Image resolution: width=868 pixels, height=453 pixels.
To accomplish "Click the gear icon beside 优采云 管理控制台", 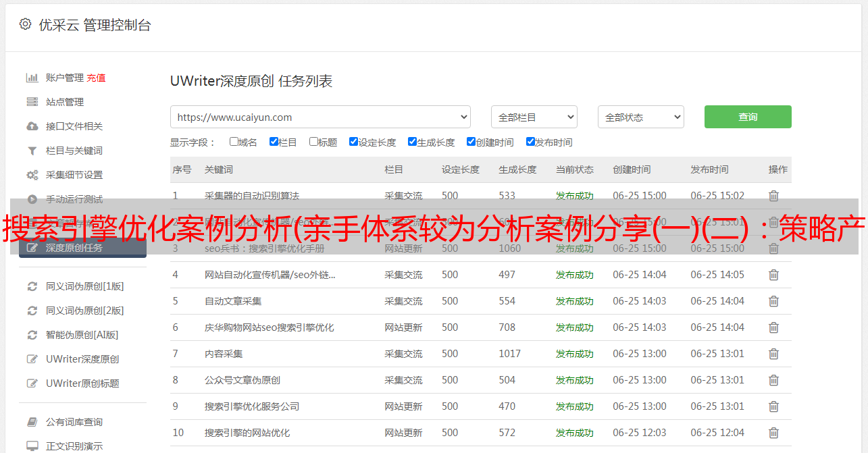I will [x=25, y=24].
